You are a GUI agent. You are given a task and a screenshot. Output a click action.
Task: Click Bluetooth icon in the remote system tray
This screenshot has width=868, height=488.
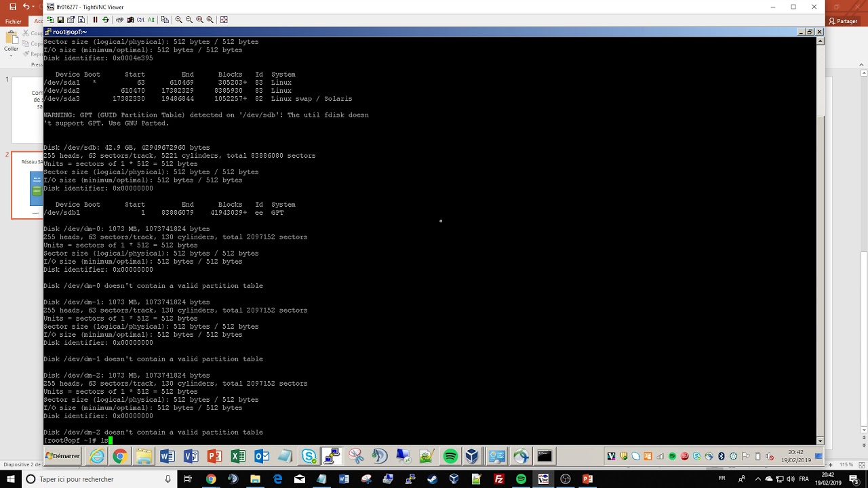tap(722, 456)
